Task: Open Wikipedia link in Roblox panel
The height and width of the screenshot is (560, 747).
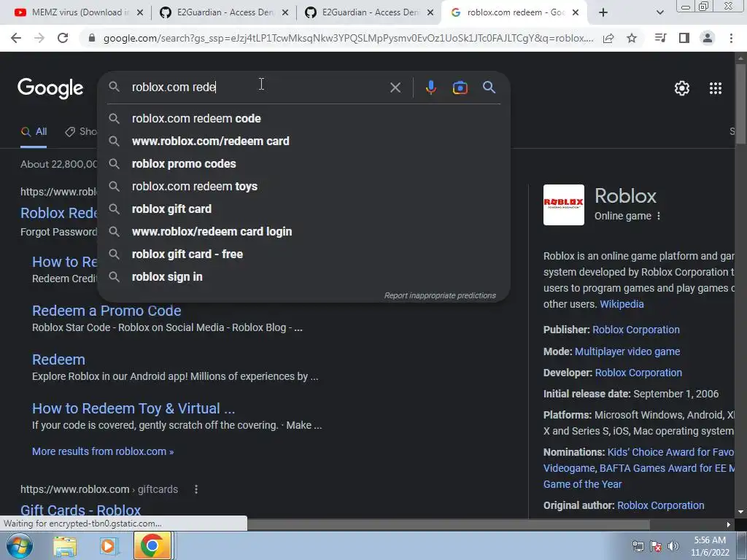Action: (622, 304)
